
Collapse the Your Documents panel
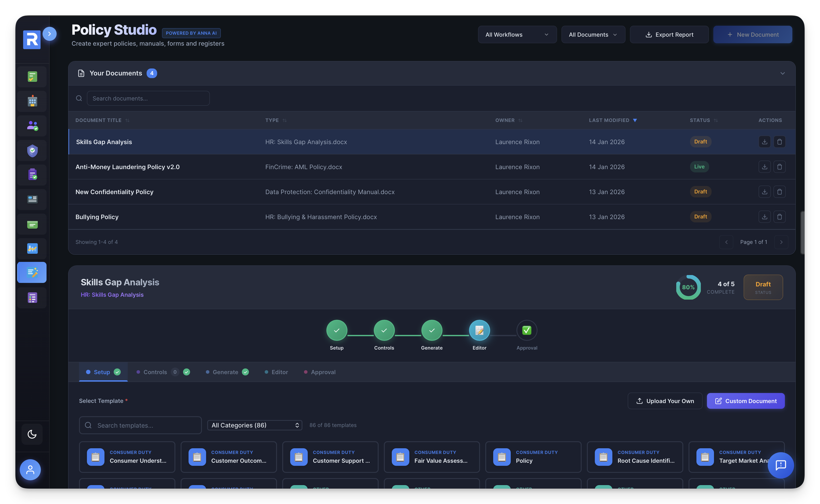tap(783, 73)
